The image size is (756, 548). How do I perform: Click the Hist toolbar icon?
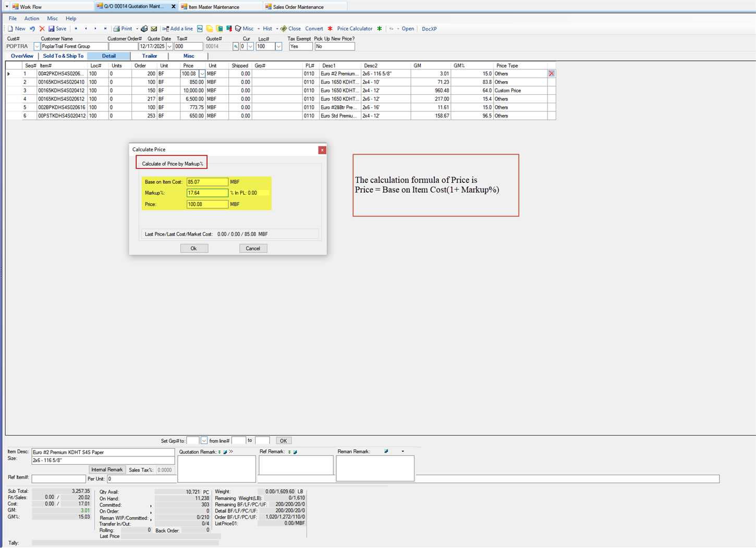pyautogui.click(x=266, y=29)
